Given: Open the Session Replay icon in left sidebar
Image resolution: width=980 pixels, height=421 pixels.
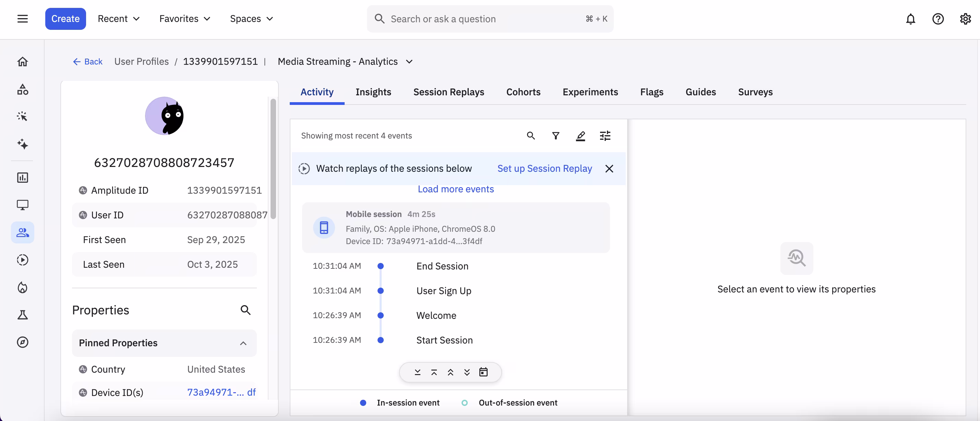Looking at the screenshot, I should pyautogui.click(x=22, y=260).
